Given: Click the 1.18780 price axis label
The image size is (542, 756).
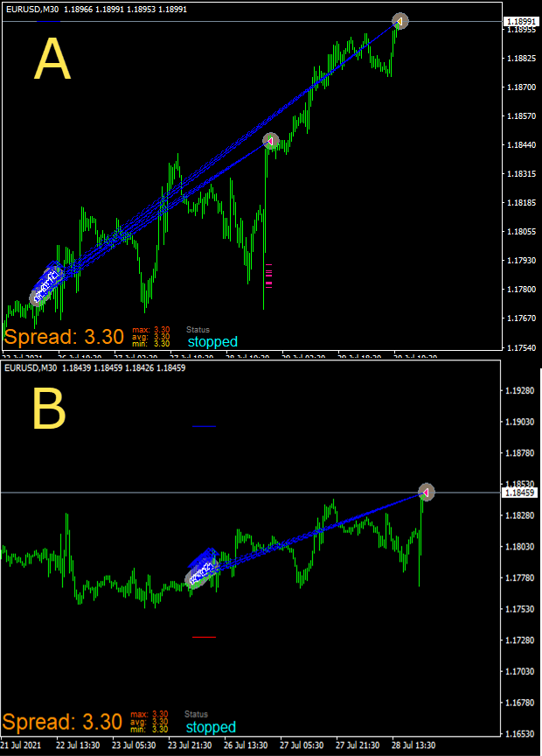Looking at the screenshot, I should (520, 453).
